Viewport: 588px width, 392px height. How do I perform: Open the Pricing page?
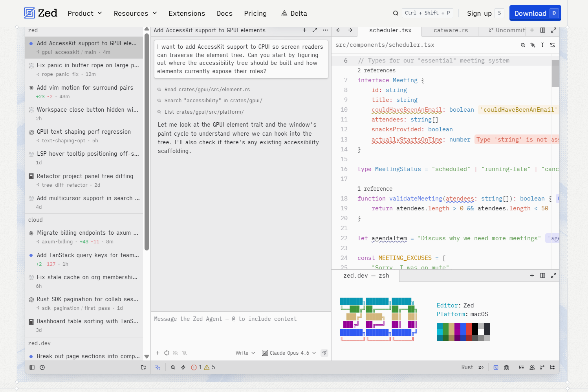pyautogui.click(x=255, y=13)
